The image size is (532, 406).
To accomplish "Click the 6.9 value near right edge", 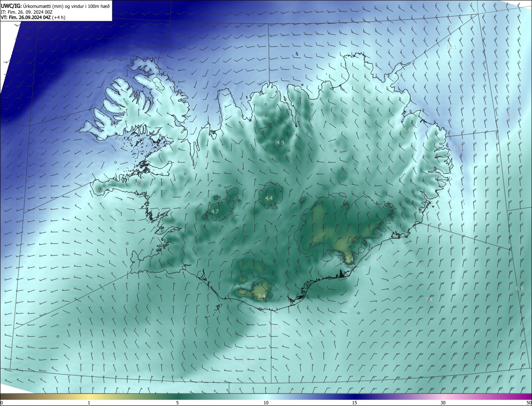I will pyautogui.click(x=520, y=288).
